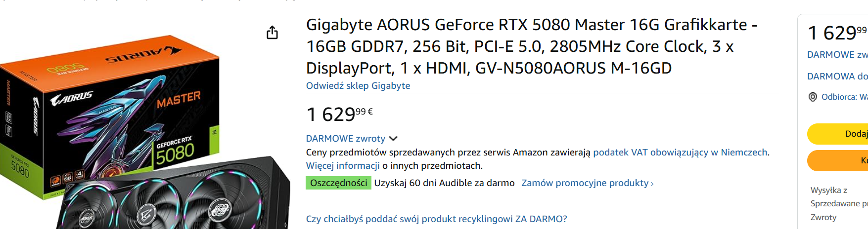868x229 pixels.
Task: Click the 'Uzyskaj 60 dni Audible za darmo' offer
Action: 444,183
